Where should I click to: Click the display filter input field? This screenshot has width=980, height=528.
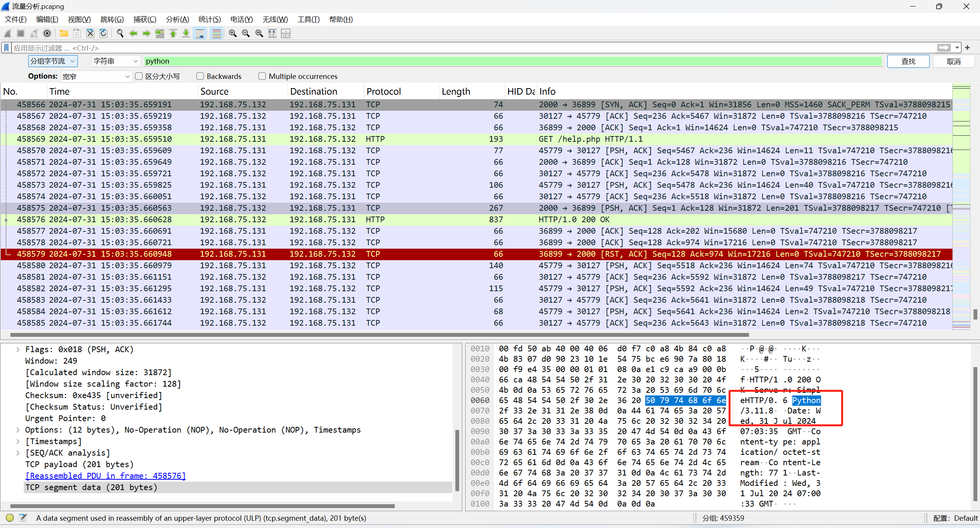460,48
